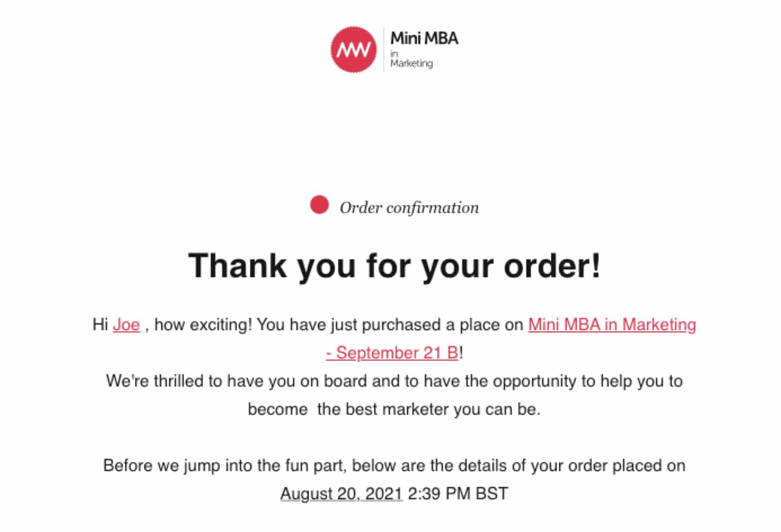Open the Mini MBA in Marketing link
The image size is (781, 532).
point(612,325)
